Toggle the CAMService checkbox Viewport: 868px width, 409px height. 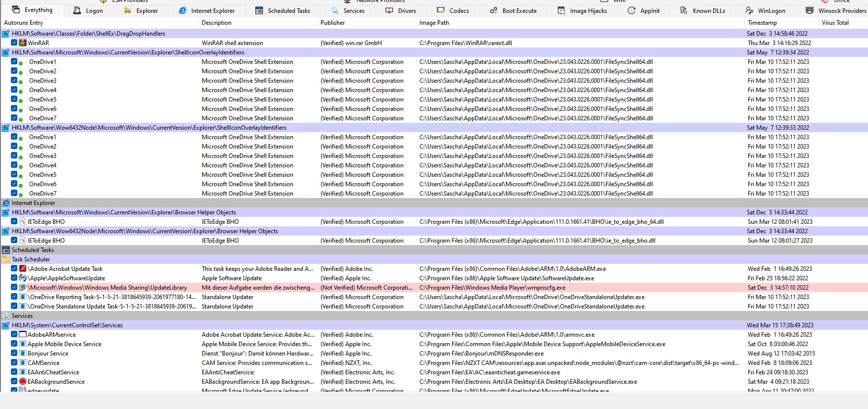coord(14,362)
